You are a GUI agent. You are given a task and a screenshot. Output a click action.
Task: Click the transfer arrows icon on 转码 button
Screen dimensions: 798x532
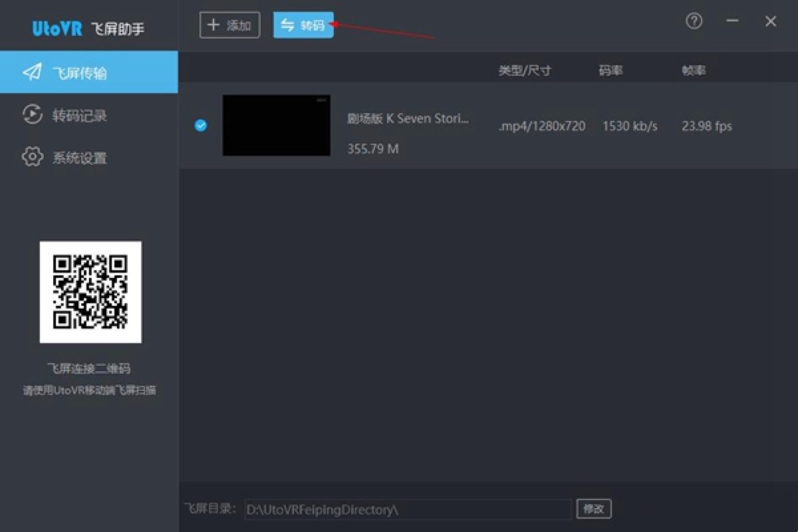[289, 25]
